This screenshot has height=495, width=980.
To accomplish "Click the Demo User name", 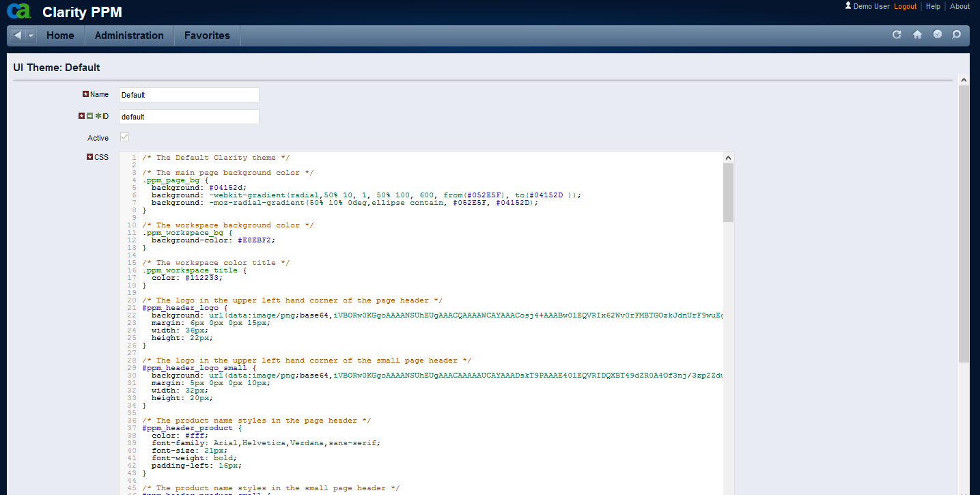I will point(871,6).
